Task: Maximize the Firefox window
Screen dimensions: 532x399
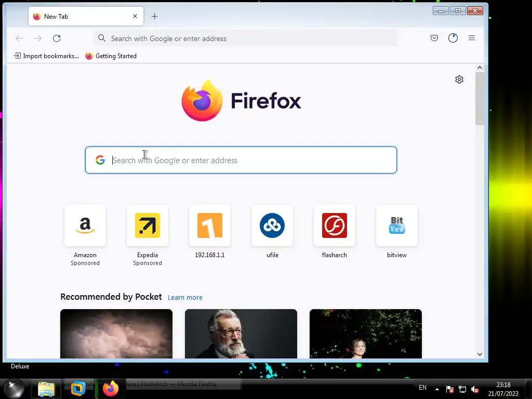Action: pyautogui.click(x=458, y=11)
